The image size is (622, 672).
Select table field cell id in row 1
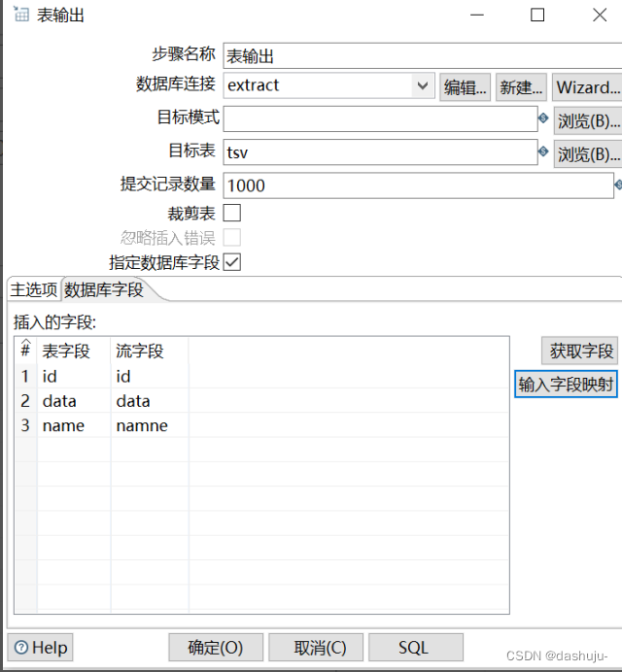pos(74,376)
